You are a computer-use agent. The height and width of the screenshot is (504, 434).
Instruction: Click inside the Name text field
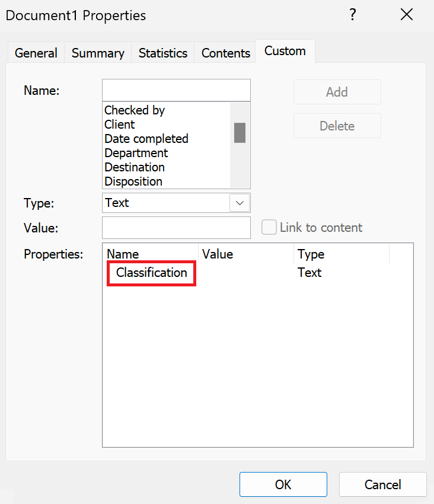pos(176,91)
